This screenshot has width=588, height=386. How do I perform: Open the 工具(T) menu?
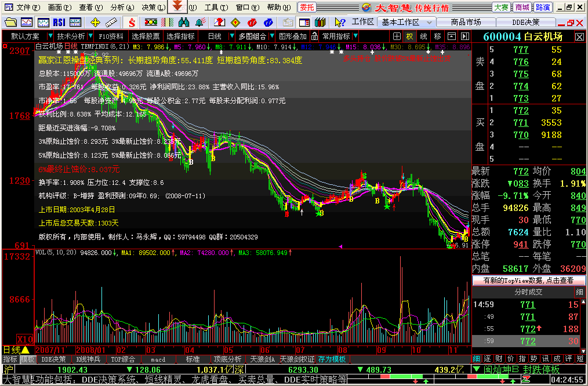click(216, 7)
